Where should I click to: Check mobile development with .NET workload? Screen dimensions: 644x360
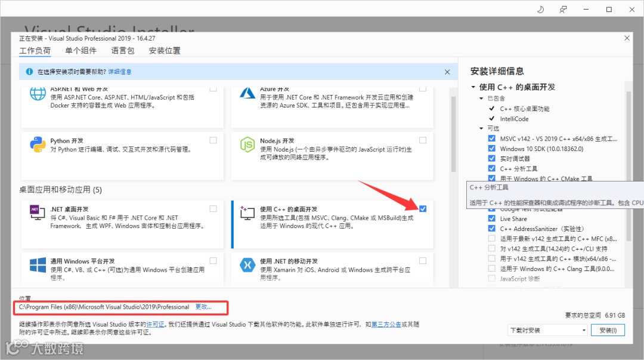pyautogui.click(x=423, y=260)
